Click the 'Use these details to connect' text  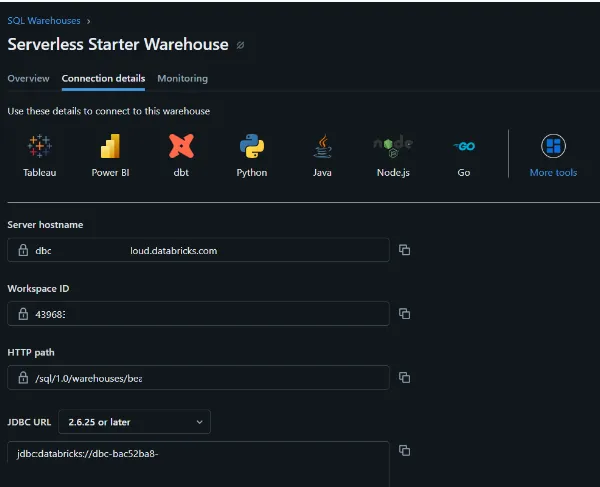(109, 111)
